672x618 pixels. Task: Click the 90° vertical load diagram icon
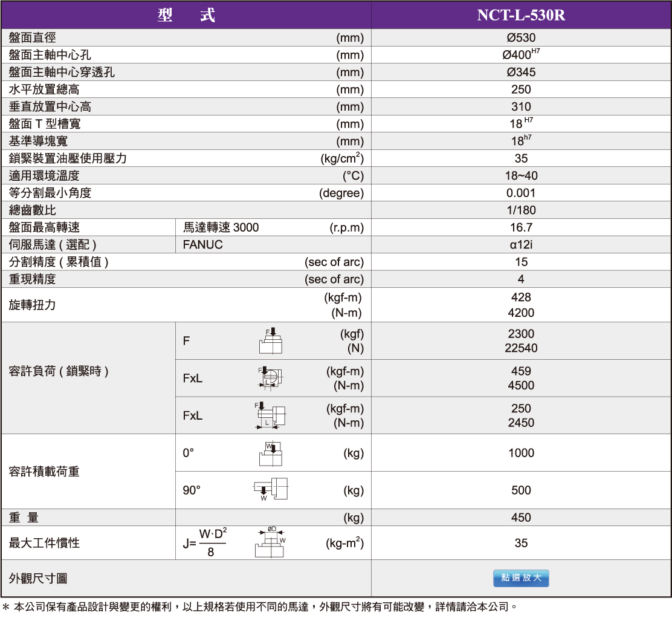(x=270, y=489)
